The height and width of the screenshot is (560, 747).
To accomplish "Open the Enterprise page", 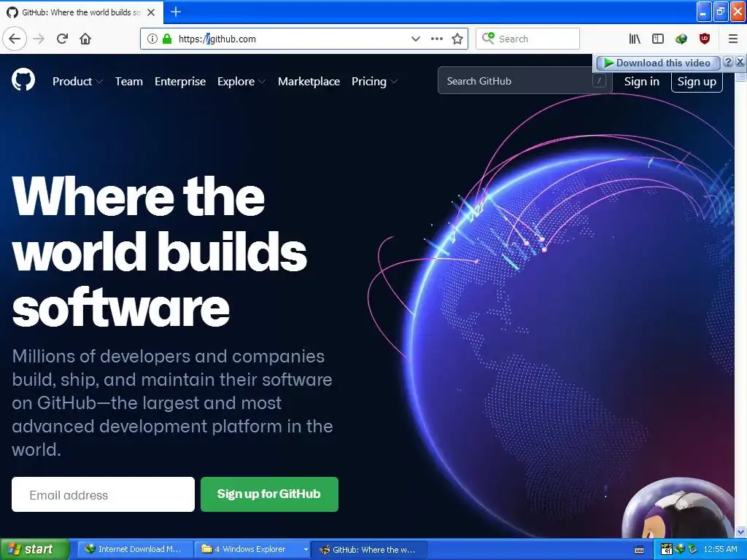I will [x=180, y=82].
